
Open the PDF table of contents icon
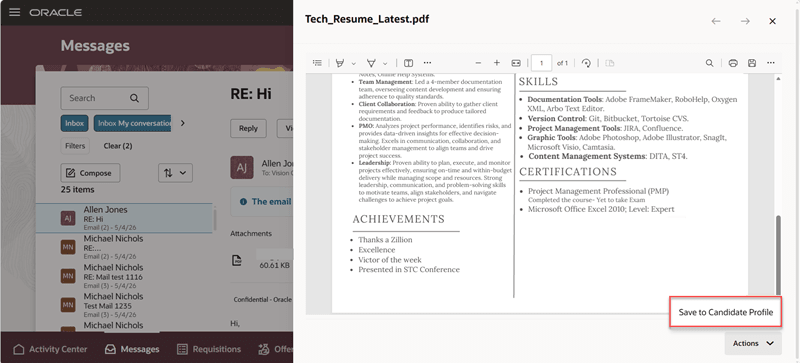coord(317,63)
